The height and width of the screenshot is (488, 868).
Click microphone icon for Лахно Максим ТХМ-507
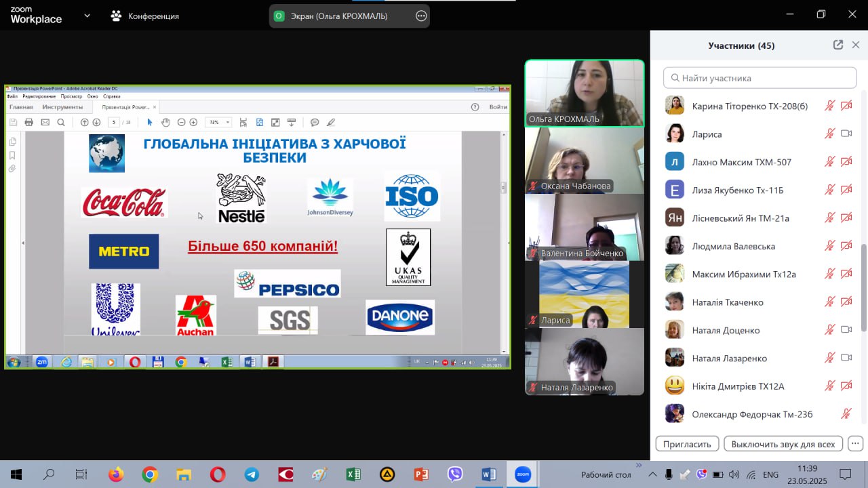[829, 162]
